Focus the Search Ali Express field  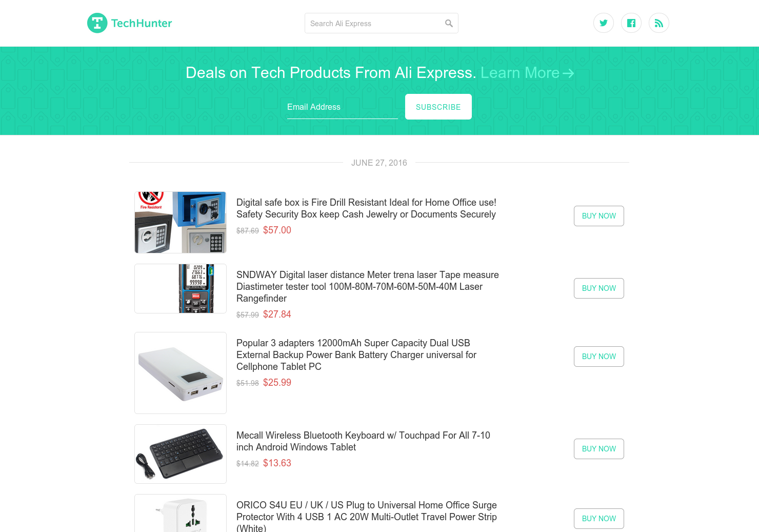(x=382, y=23)
